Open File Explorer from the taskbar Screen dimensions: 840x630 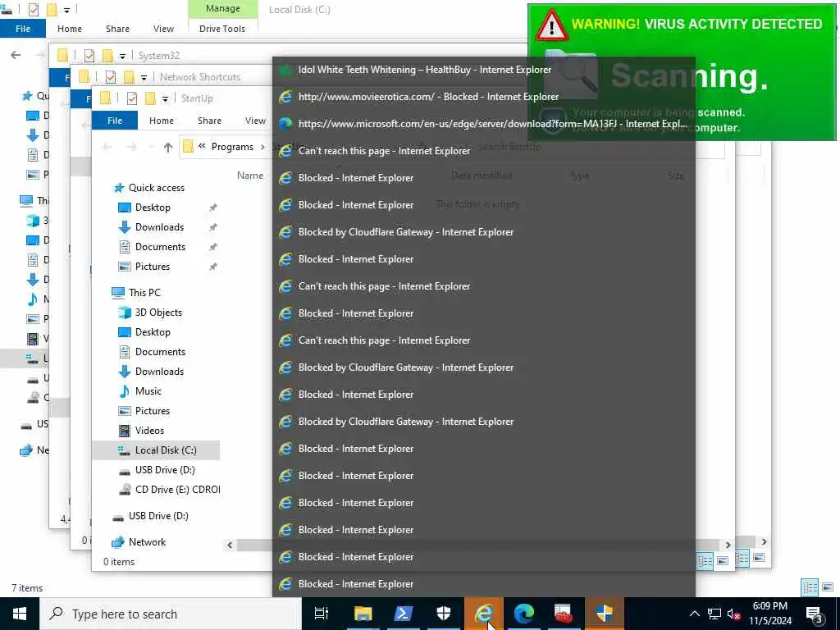pos(363,614)
